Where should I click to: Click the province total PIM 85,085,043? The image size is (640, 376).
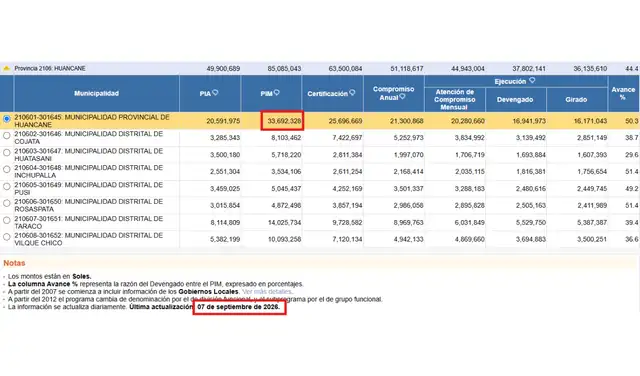284,69
